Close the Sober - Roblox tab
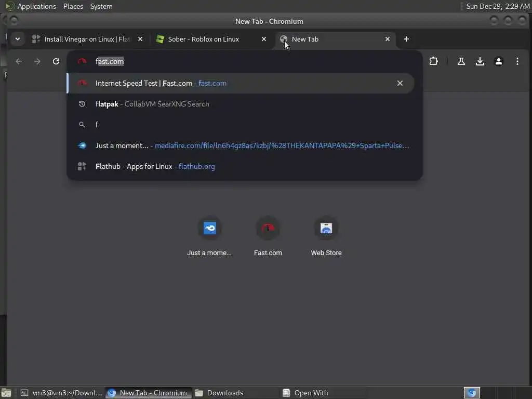The height and width of the screenshot is (399, 532). [263, 39]
